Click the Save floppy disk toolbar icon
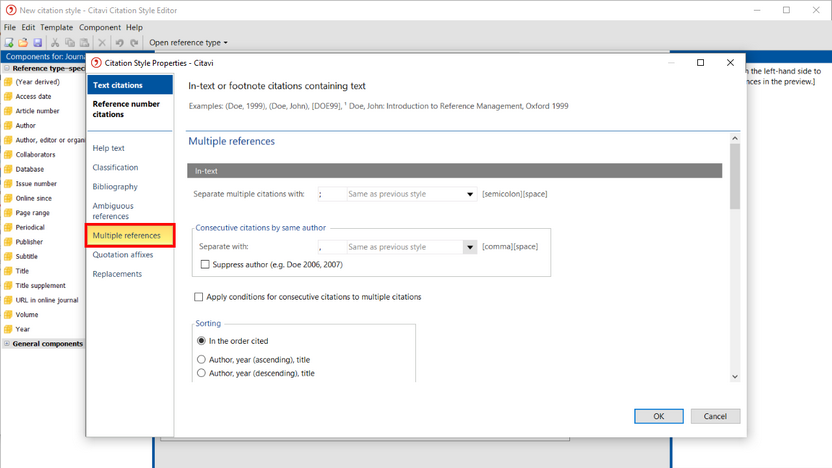The height and width of the screenshot is (468, 832). point(37,42)
